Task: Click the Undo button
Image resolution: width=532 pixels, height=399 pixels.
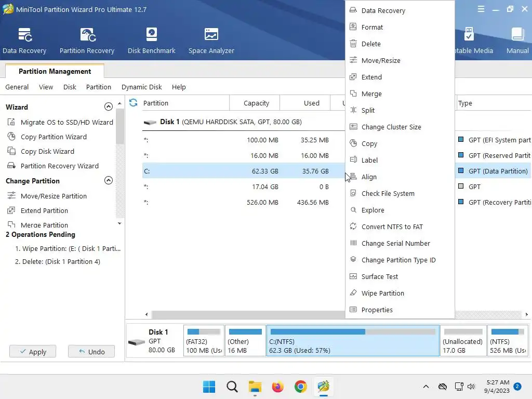Action: pyautogui.click(x=91, y=352)
